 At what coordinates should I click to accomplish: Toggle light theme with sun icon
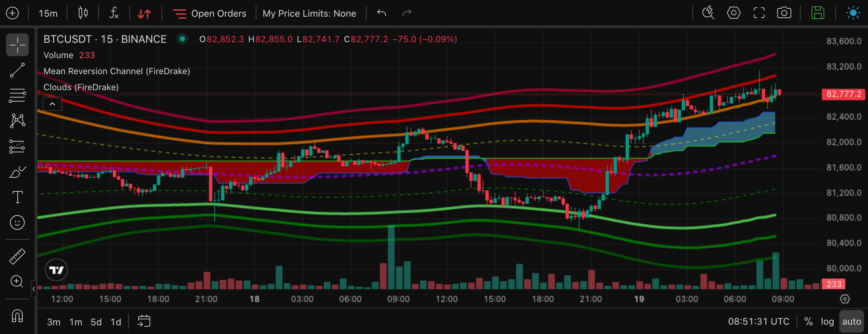tap(853, 13)
